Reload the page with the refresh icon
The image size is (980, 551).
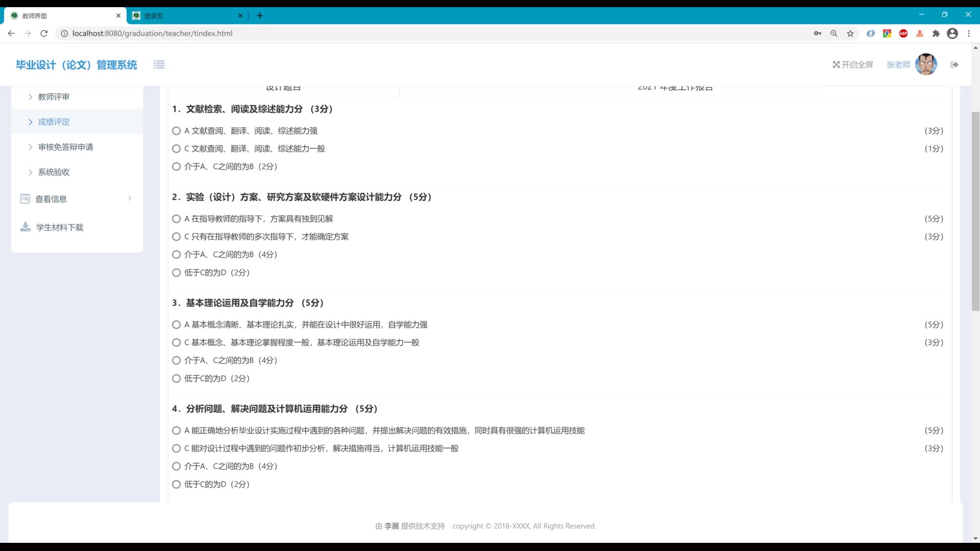pos(44,34)
